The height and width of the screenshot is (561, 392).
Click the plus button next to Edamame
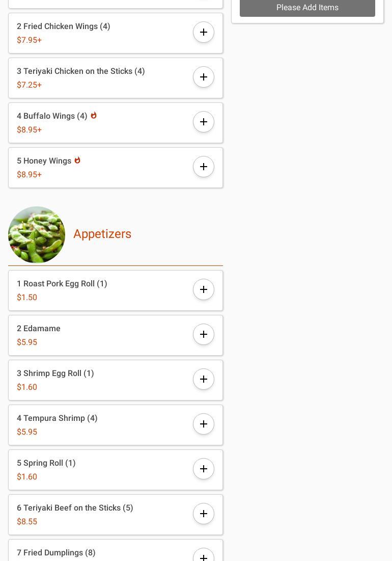[x=204, y=334]
